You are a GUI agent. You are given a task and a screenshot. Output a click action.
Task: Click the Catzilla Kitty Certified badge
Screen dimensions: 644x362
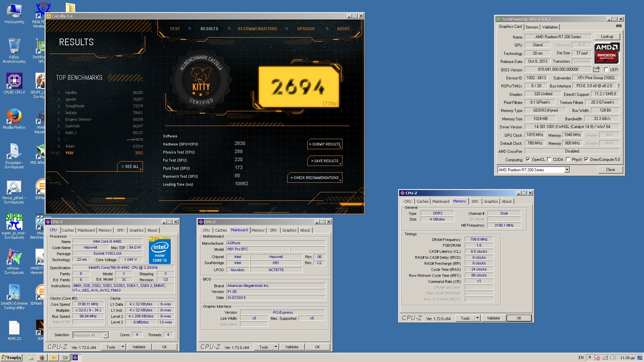[x=201, y=80]
